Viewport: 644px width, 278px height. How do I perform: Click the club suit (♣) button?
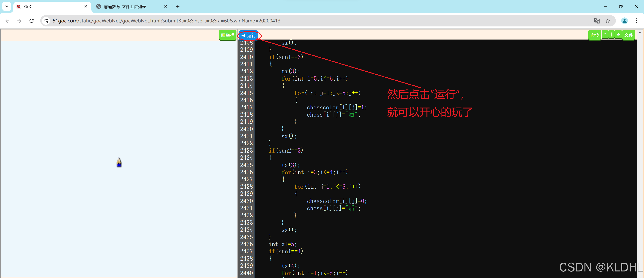(x=618, y=35)
